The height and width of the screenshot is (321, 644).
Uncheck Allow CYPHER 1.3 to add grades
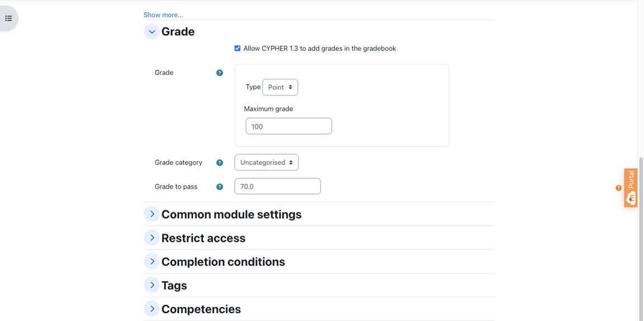pos(238,49)
